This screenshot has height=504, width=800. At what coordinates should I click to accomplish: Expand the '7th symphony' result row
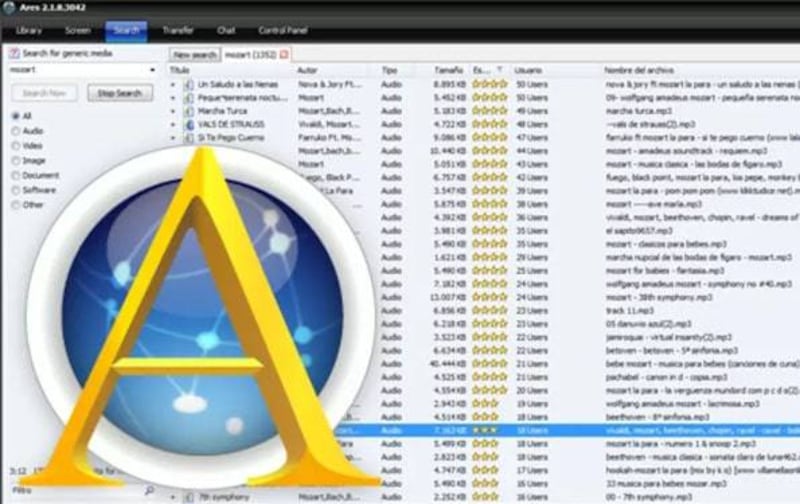click(173, 497)
